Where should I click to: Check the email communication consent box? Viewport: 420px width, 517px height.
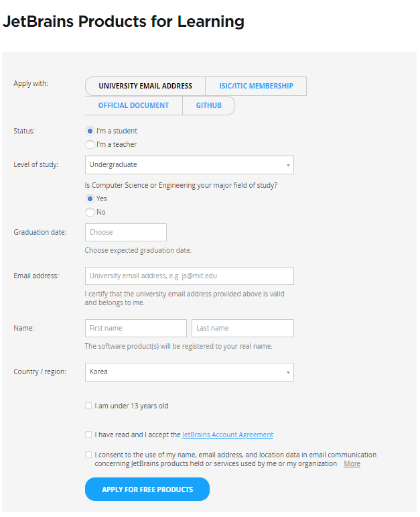tap(88, 455)
